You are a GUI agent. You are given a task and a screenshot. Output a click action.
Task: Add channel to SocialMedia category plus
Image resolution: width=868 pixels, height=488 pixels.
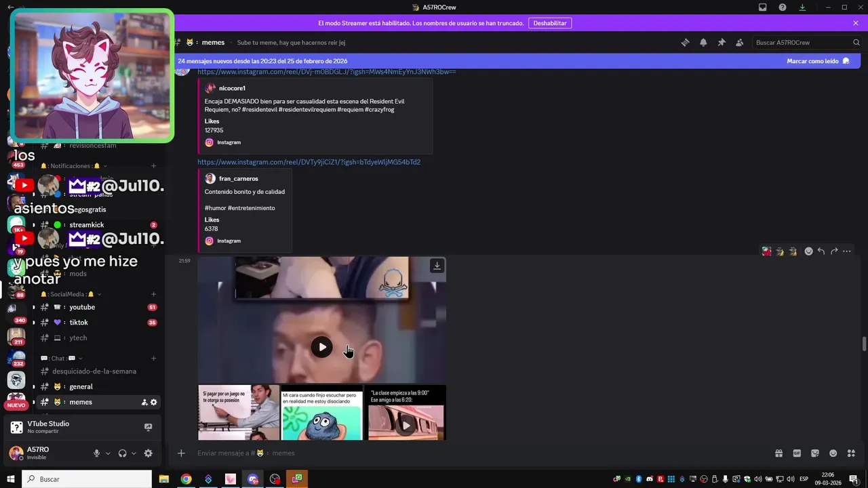(x=154, y=294)
